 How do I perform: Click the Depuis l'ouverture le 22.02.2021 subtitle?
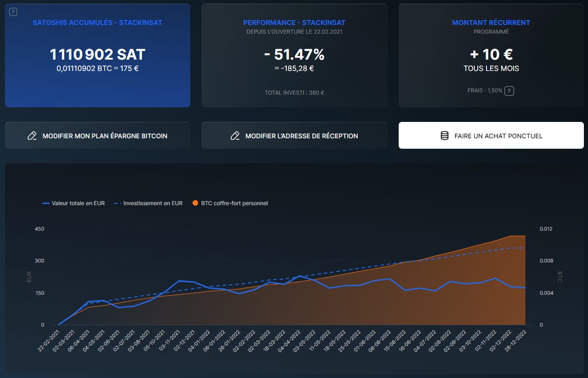tap(294, 32)
